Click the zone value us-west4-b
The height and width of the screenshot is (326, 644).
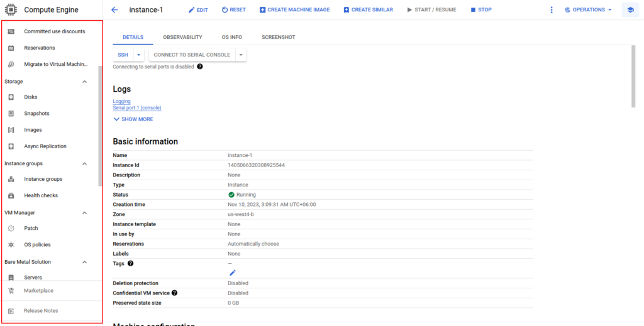pyautogui.click(x=241, y=214)
